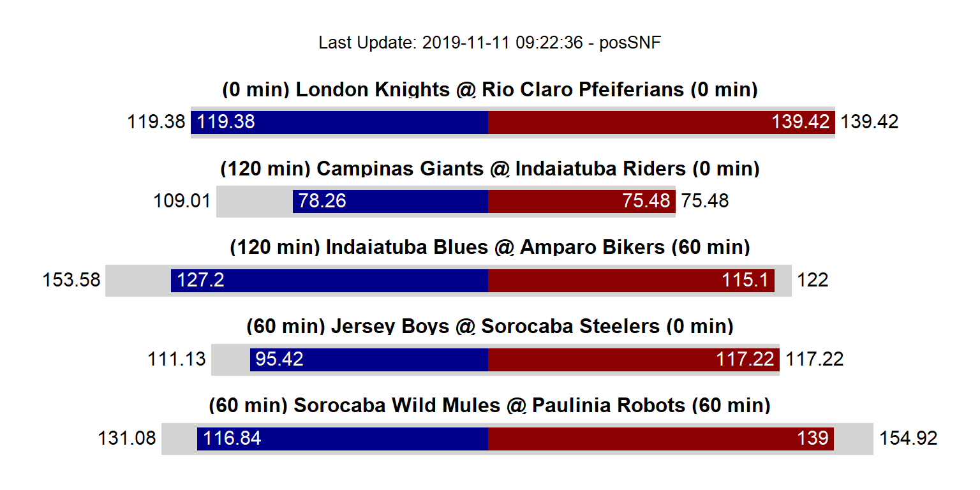The image size is (980, 490).
Task: Click the Last Update timestamp text
Action: (x=489, y=43)
